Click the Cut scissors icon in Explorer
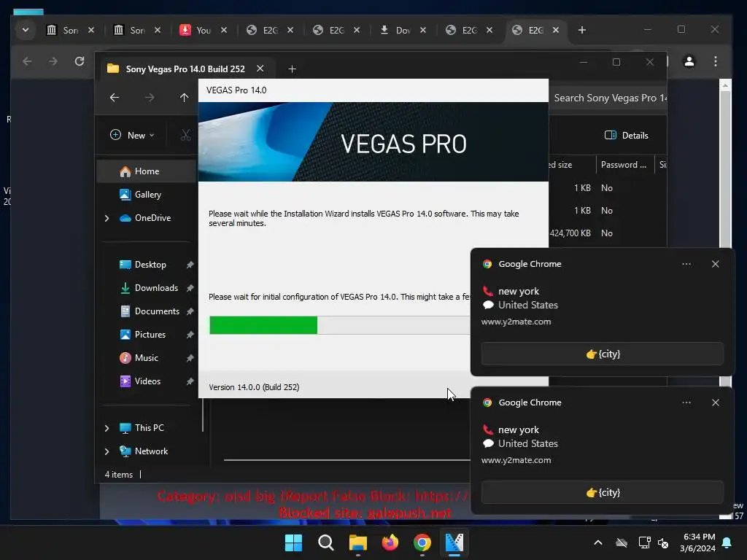This screenshot has width=747, height=560. [x=186, y=135]
